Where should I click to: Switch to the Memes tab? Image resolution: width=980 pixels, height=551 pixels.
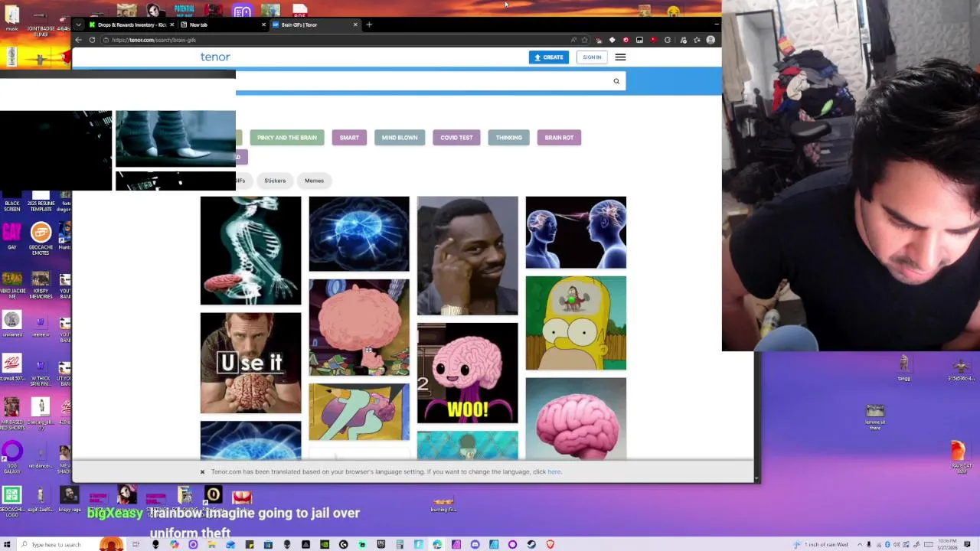314,181
